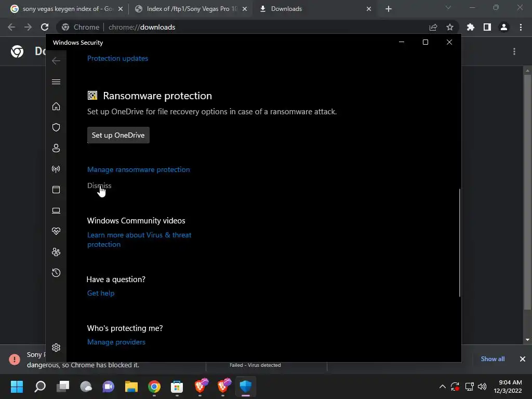Open Chrome tab search chevron
Viewport: 532px width, 399px height.
point(448,7)
